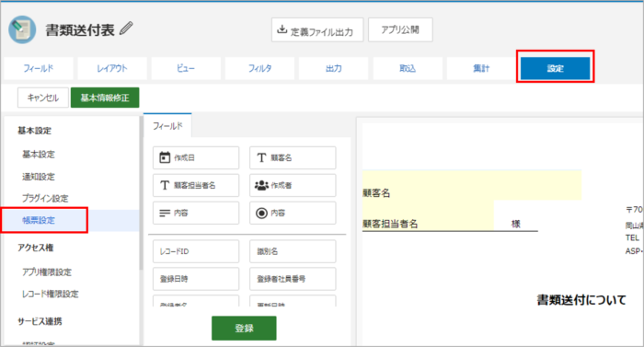Open the 集計 tab
The width and height of the screenshot is (644, 347).
click(x=481, y=68)
